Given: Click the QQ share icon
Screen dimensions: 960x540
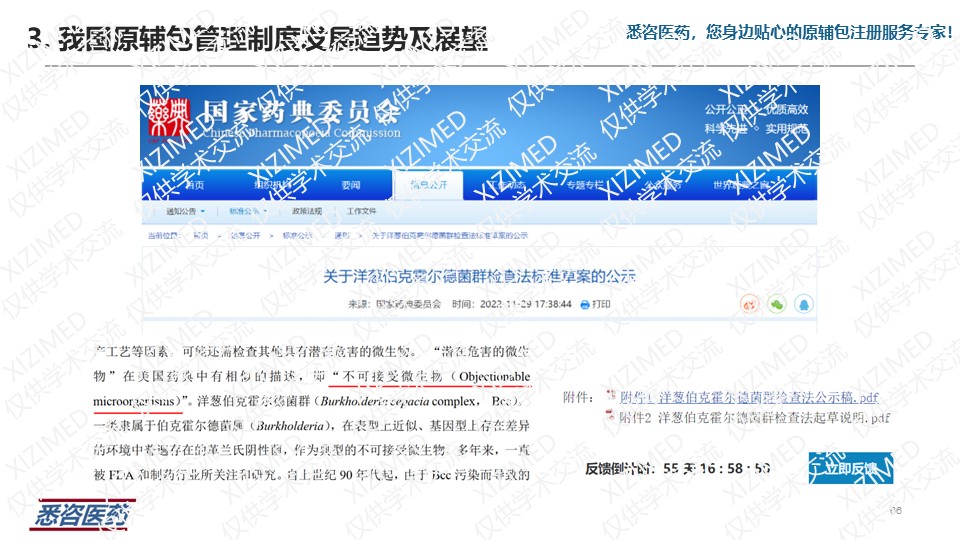Looking at the screenshot, I should click(802, 303).
